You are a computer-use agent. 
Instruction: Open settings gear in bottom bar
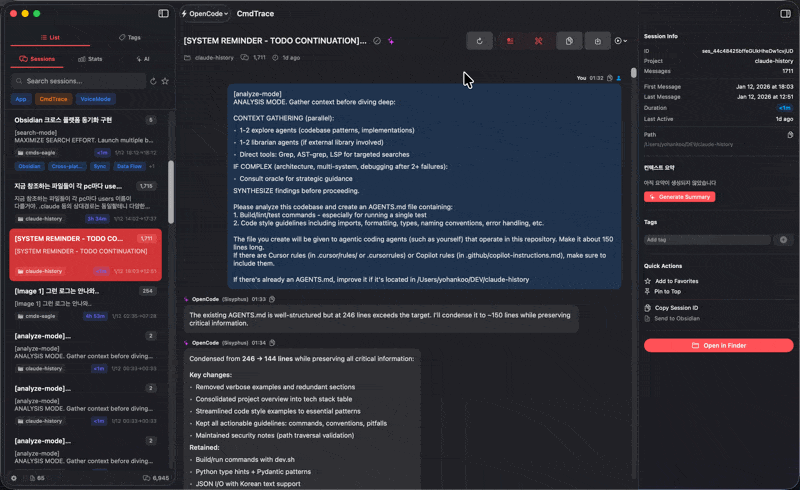[x=14, y=478]
